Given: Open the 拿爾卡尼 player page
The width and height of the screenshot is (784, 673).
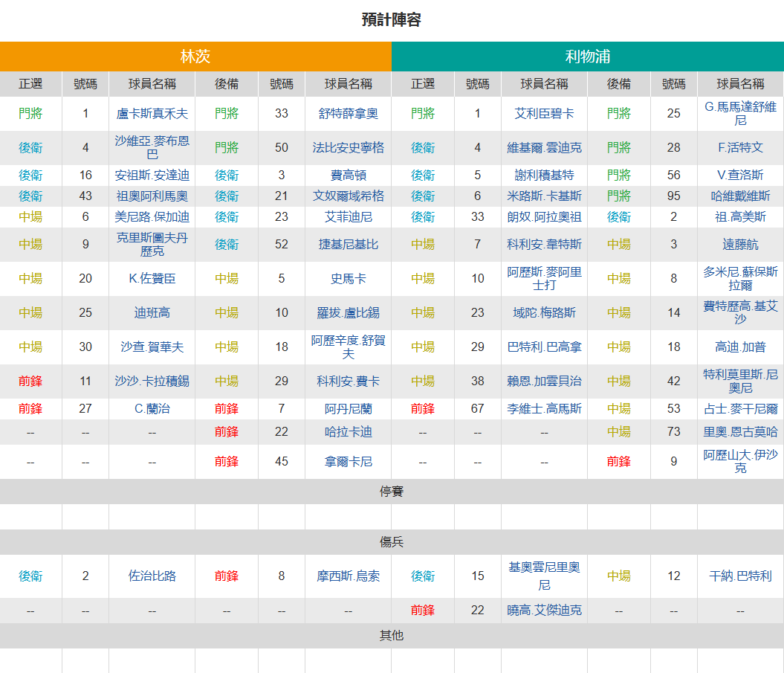Looking at the screenshot, I should coord(348,462).
